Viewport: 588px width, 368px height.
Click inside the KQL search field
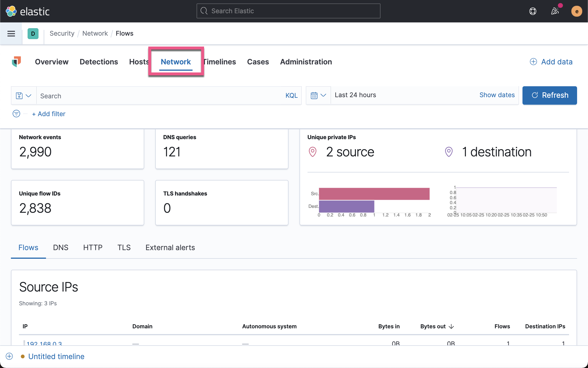(144, 95)
